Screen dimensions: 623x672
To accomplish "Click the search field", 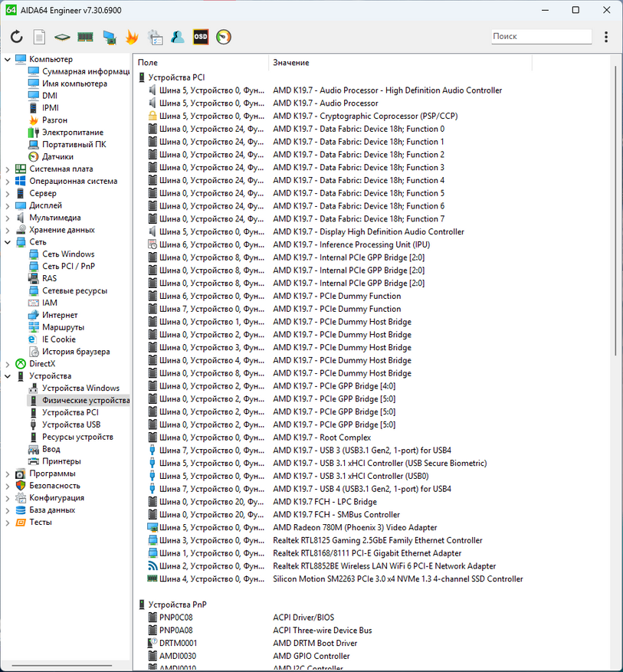I will coord(542,37).
